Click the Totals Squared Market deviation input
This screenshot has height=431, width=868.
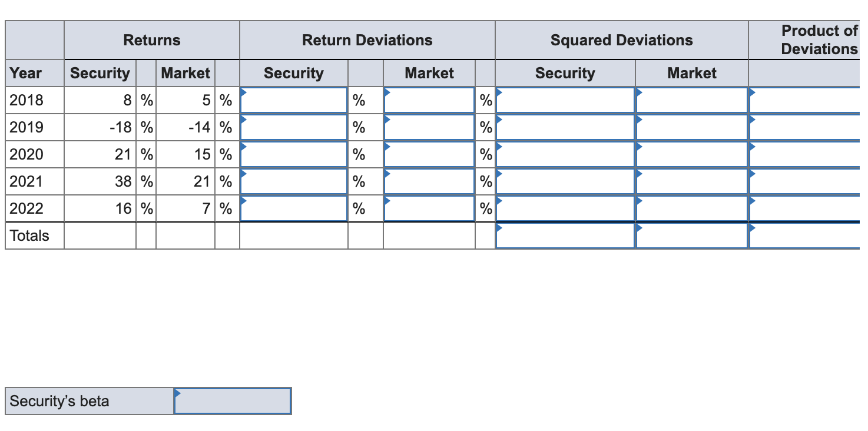pos(691,235)
